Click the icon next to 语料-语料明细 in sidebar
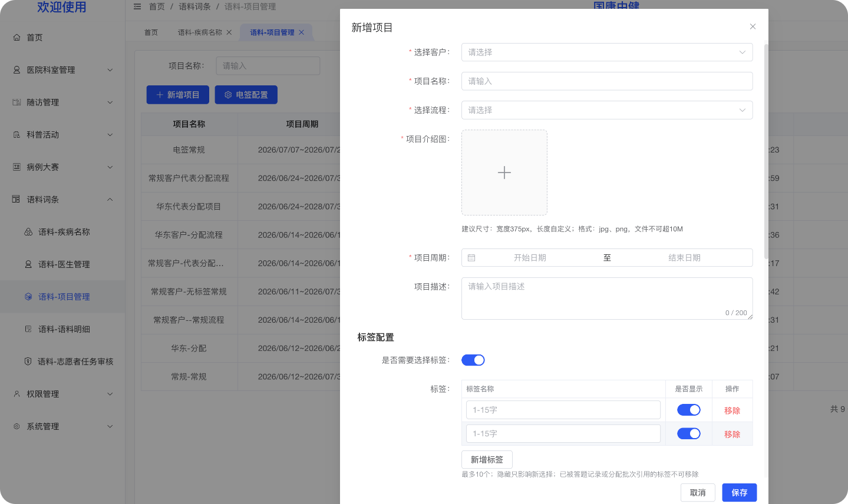 [28, 329]
